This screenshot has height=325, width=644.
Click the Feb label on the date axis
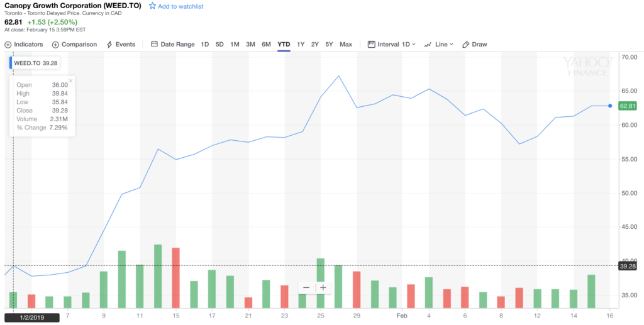pos(402,316)
